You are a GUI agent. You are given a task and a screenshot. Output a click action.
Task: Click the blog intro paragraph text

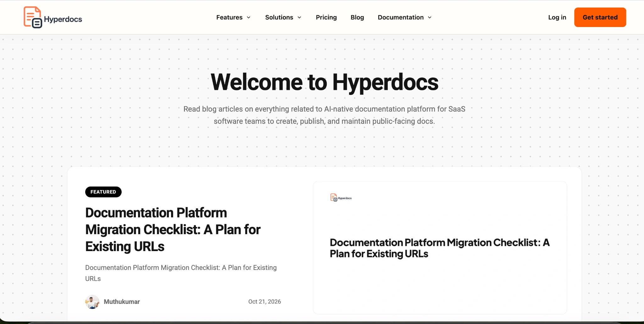pyautogui.click(x=324, y=115)
